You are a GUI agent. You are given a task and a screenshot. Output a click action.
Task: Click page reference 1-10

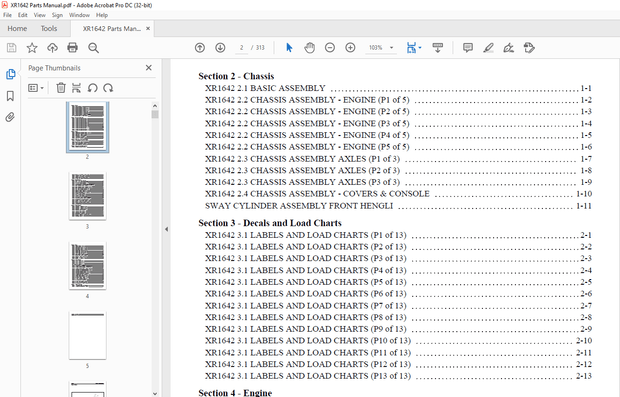coord(584,194)
